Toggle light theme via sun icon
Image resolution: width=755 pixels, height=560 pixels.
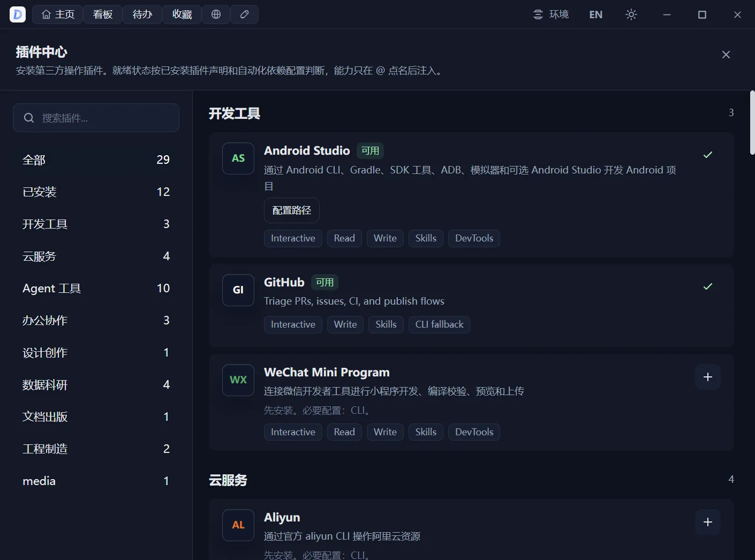tap(631, 14)
